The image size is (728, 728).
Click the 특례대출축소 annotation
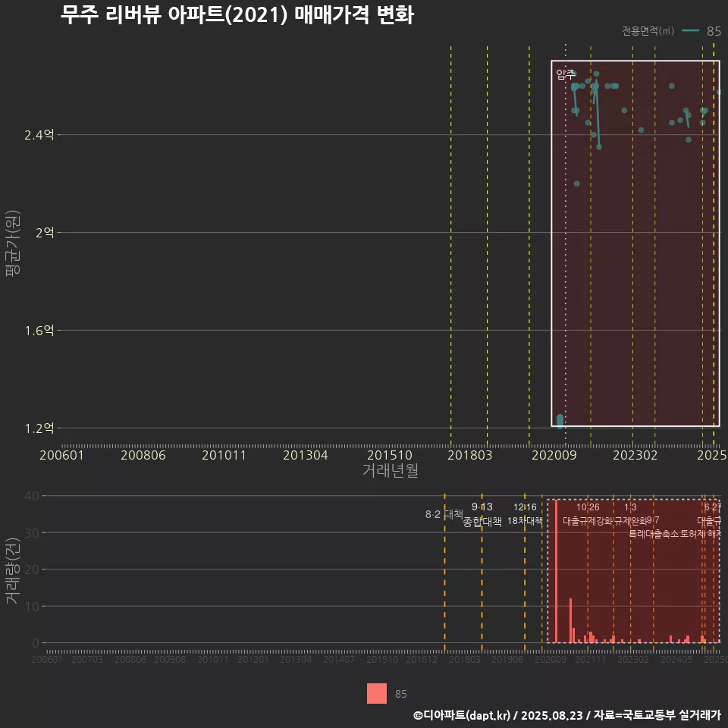[x=653, y=534]
